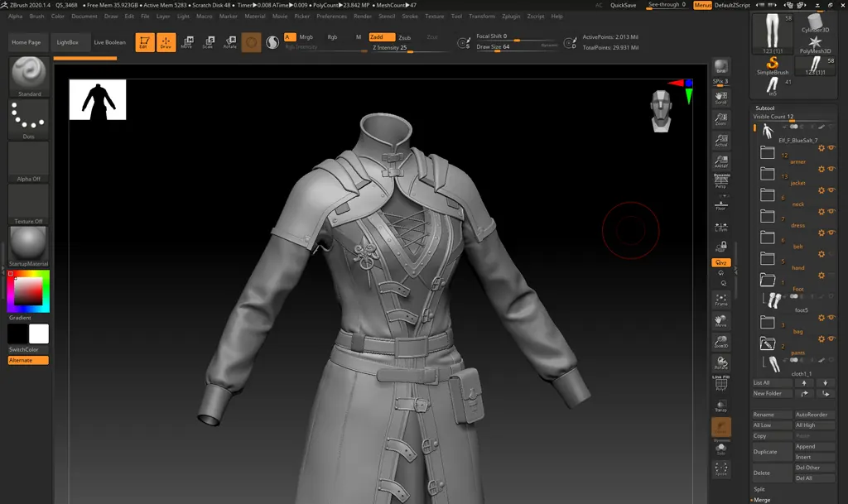Open the Tool menu
Image resolution: width=848 pixels, height=504 pixels.
(x=456, y=17)
